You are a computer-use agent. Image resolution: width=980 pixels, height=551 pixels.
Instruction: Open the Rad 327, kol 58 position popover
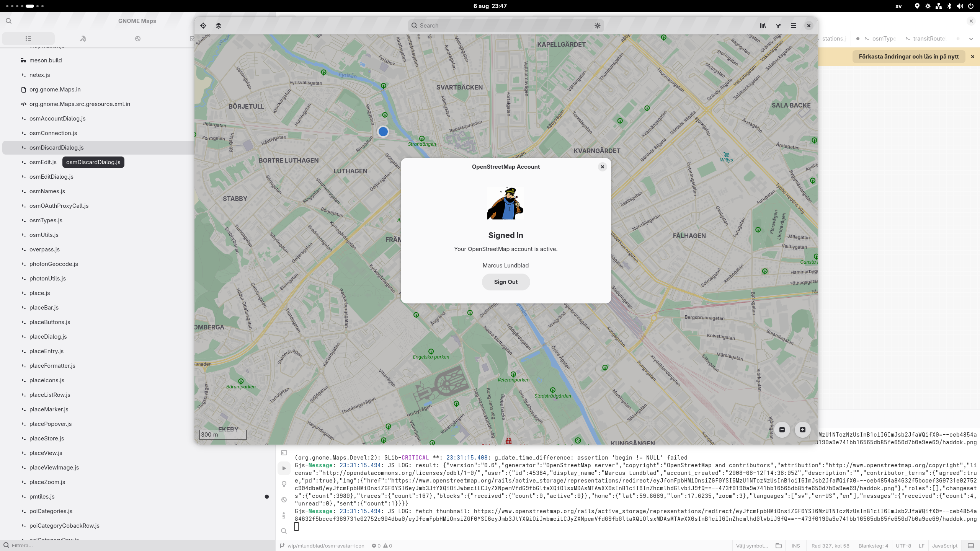(830, 546)
